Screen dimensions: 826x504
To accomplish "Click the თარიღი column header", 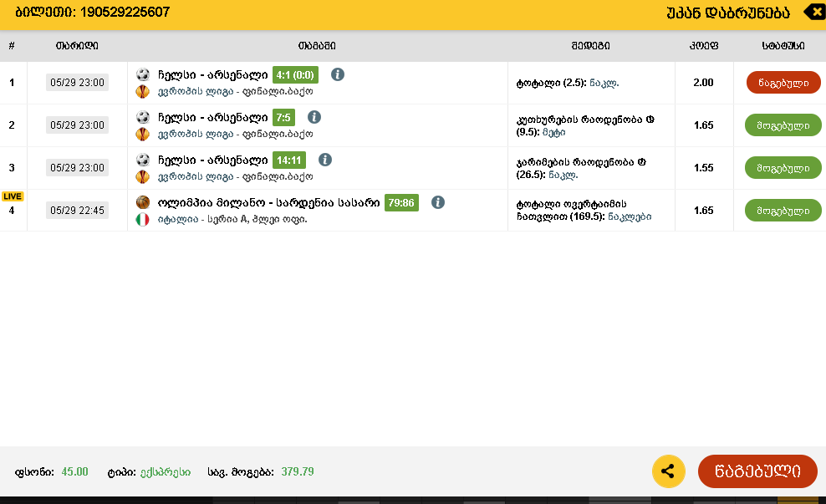I will [77, 46].
